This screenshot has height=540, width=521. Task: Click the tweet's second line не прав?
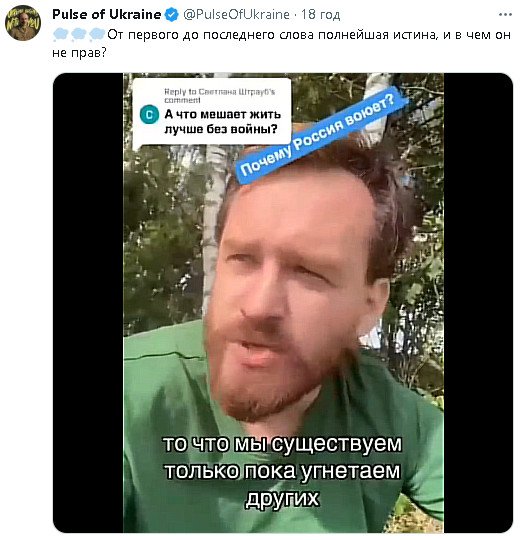tap(79, 53)
